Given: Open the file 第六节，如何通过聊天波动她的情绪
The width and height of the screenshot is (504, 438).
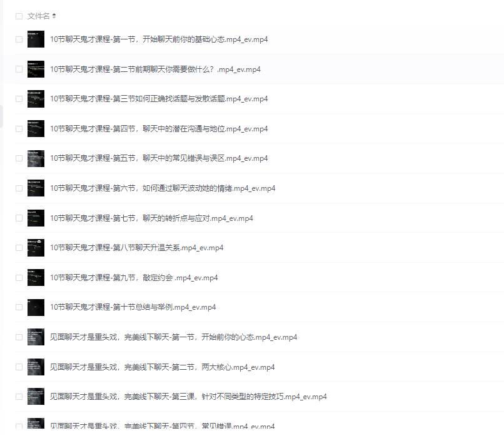Looking at the screenshot, I should 163,188.
